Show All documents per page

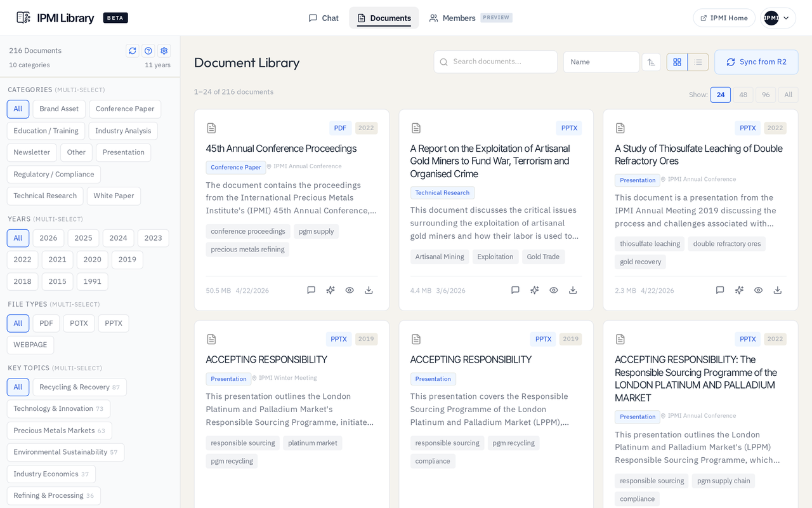point(788,95)
